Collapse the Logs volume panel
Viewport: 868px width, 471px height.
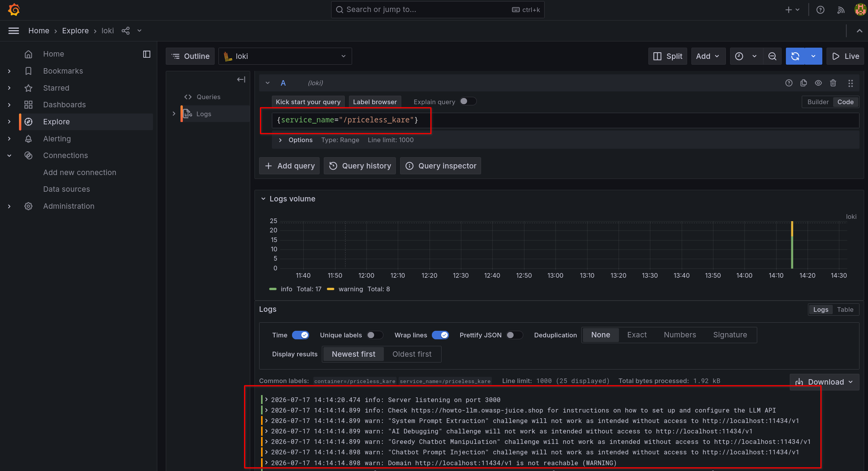point(263,199)
